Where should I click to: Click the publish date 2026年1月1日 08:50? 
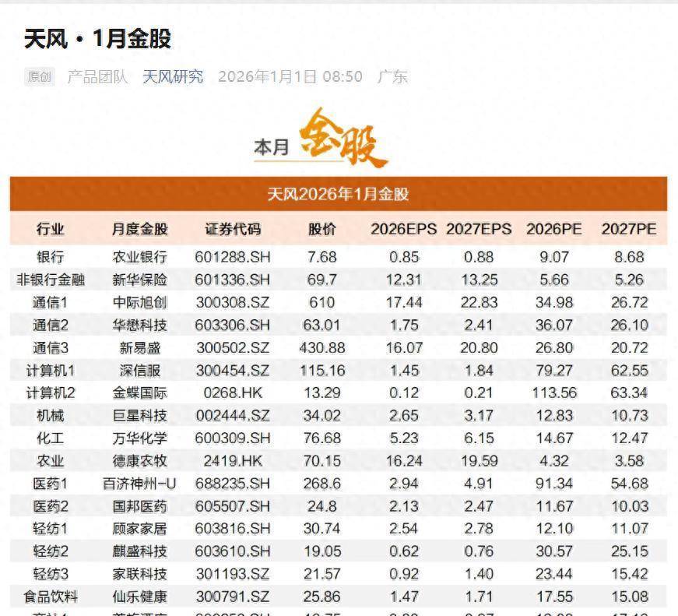[x=290, y=76]
